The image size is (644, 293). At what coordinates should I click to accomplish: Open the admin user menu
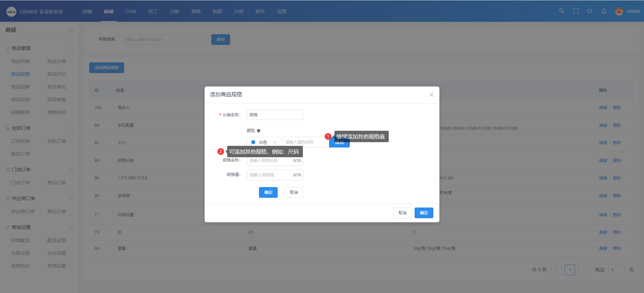click(628, 11)
